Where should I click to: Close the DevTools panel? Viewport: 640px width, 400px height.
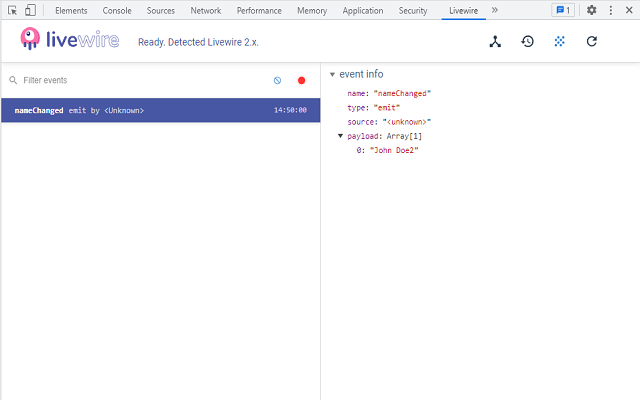[x=629, y=10]
